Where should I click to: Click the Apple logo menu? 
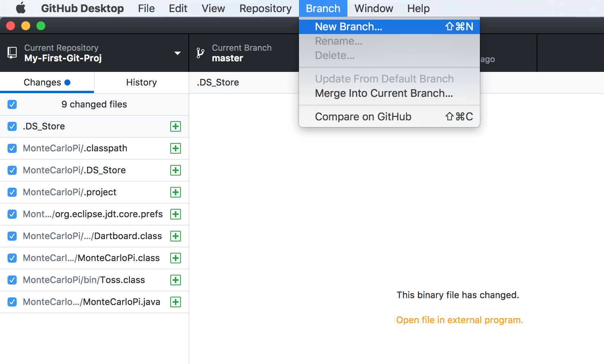tap(21, 8)
